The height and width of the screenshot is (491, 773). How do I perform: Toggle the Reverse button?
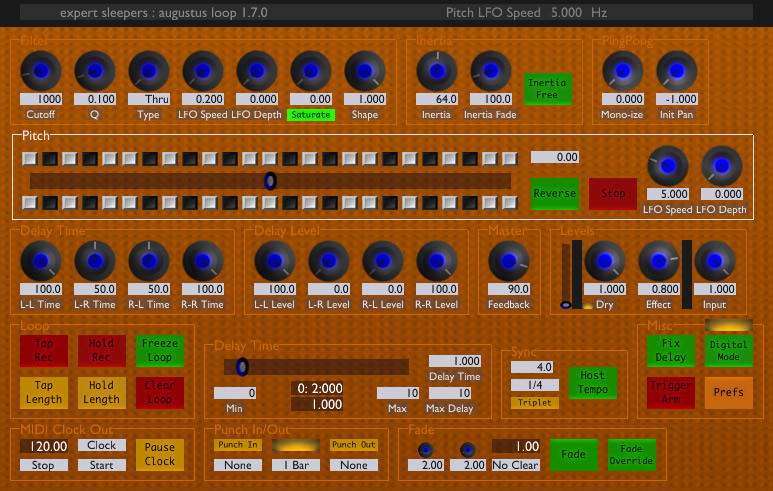pos(555,194)
